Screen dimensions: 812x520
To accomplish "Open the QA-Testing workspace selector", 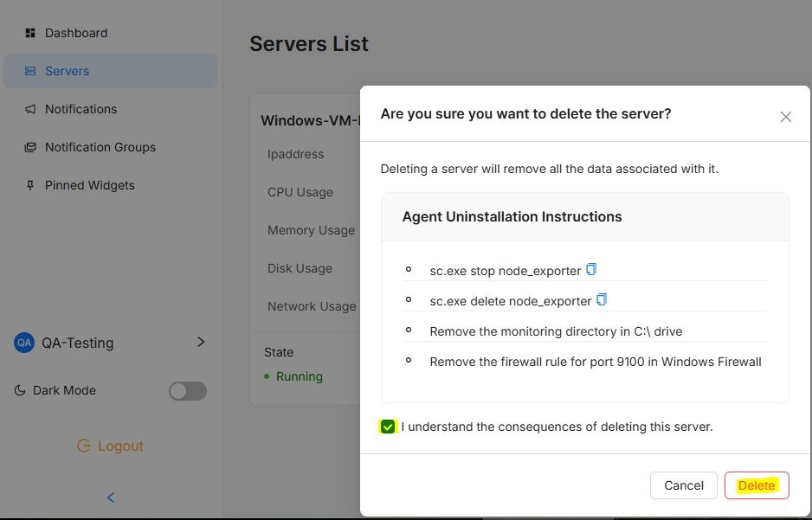I will (110, 343).
